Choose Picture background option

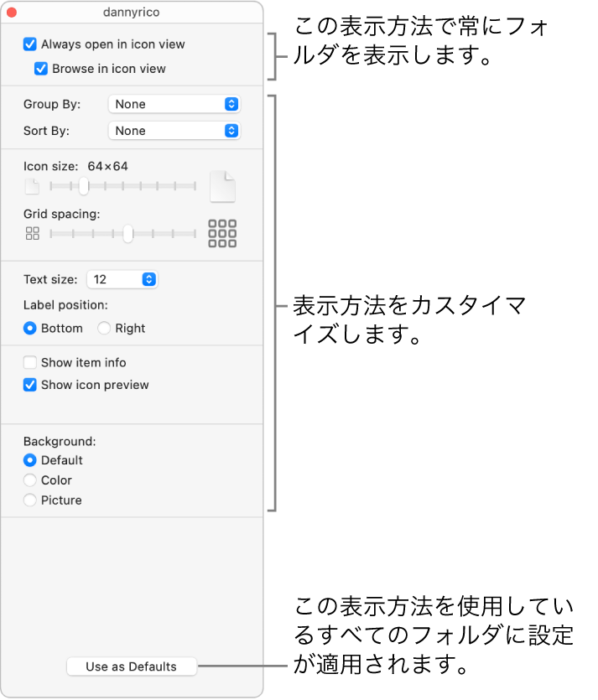[30, 500]
